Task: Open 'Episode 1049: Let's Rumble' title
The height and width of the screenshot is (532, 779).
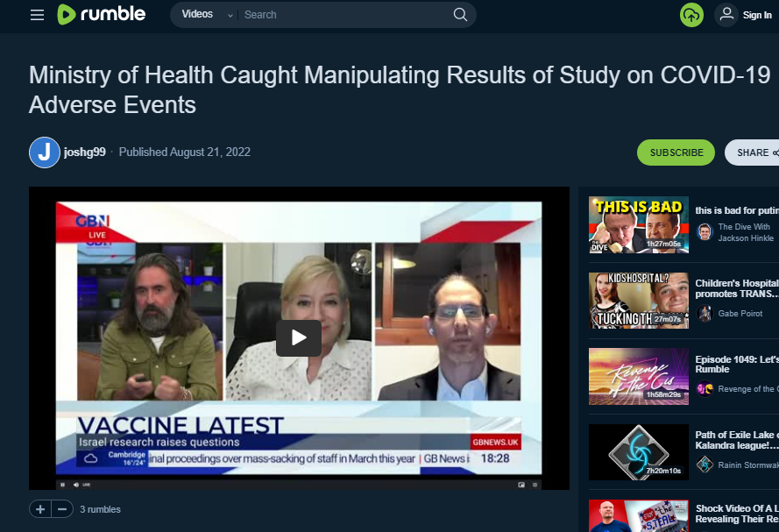Action: click(x=737, y=364)
